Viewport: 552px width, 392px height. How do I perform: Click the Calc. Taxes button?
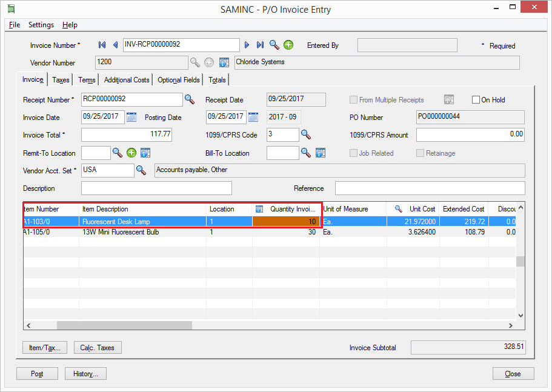(x=98, y=348)
